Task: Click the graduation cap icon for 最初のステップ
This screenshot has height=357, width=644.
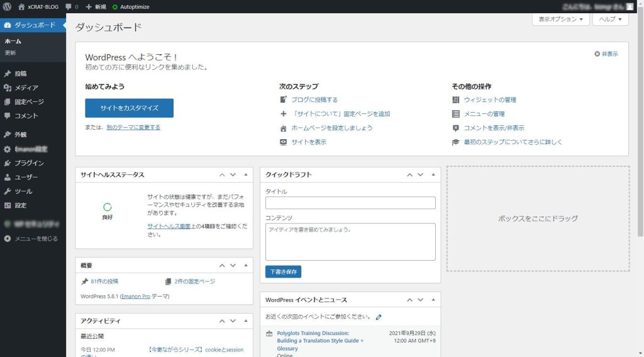Action: click(455, 142)
